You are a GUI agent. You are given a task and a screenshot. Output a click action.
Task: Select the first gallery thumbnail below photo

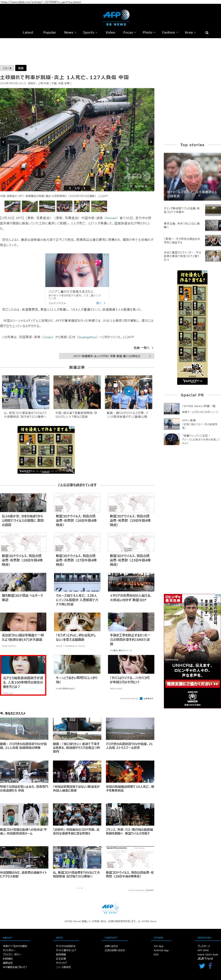(x=12, y=206)
